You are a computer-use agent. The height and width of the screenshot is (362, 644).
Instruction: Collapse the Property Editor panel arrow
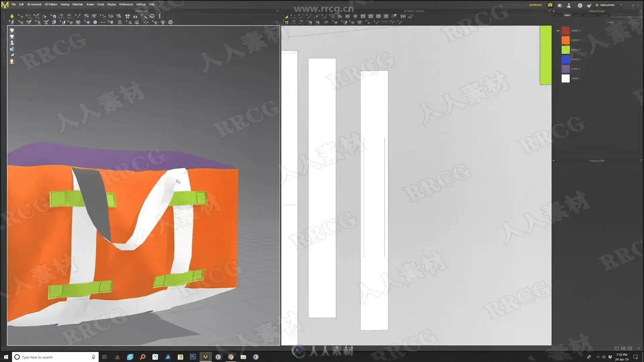point(553,161)
